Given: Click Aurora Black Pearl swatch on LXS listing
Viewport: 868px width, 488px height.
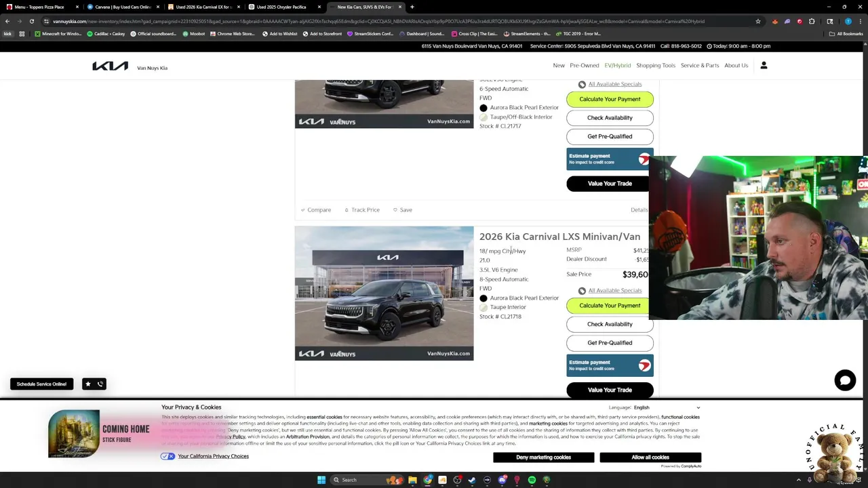Looking at the screenshot, I should (x=484, y=298).
